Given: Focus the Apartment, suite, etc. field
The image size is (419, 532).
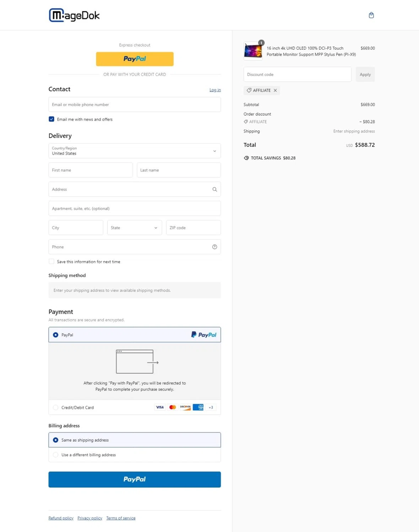Looking at the screenshot, I should (x=135, y=209).
